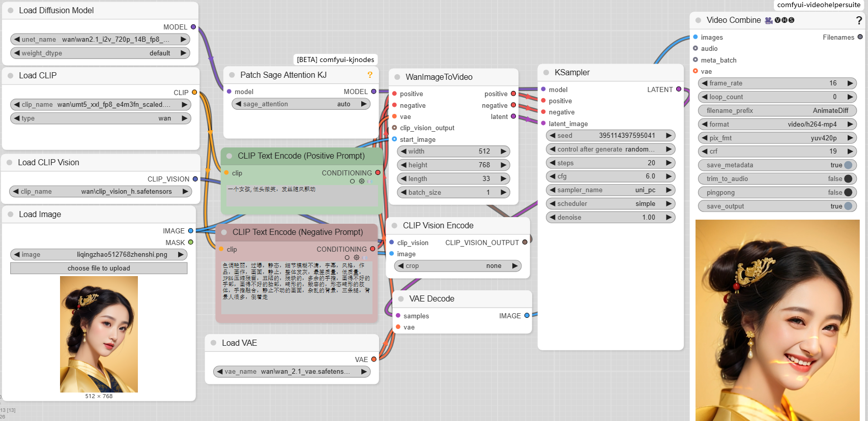Increase frame_rate using its right arrow
The width and height of the screenshot is (868, 421).
click(850, 83)
